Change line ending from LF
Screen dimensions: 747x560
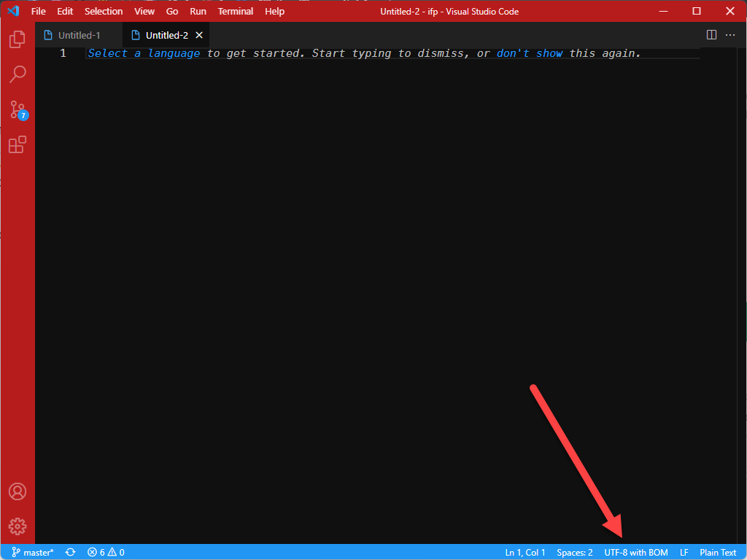(684, 552)
